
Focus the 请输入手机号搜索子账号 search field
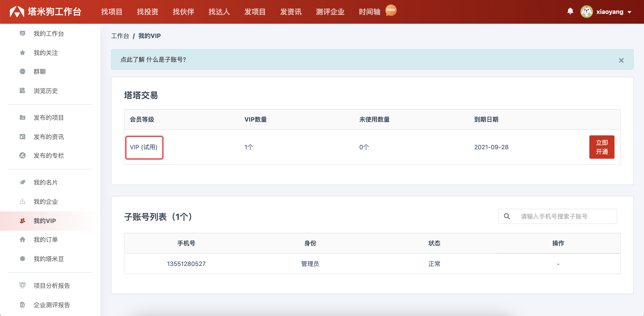click(557, 216)
